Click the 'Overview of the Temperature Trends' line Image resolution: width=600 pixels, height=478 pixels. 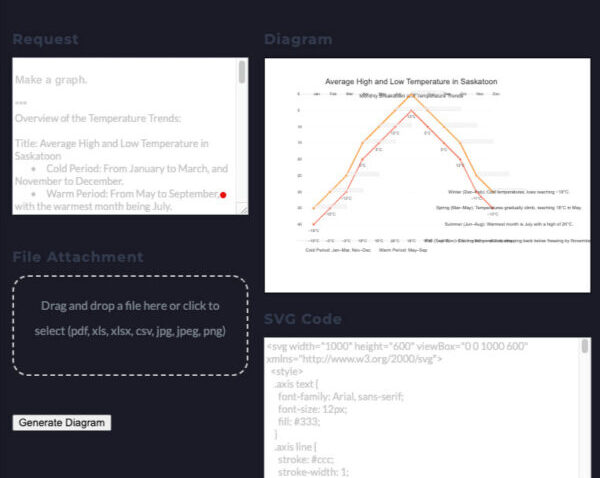[98, 118]
